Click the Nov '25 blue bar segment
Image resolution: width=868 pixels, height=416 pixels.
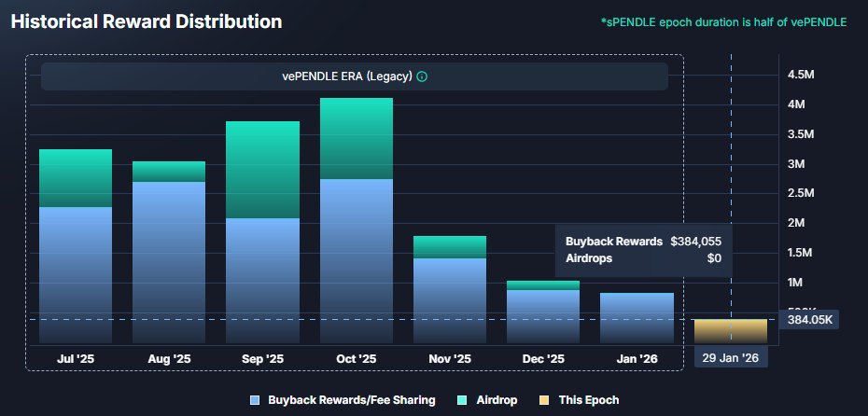450,300
